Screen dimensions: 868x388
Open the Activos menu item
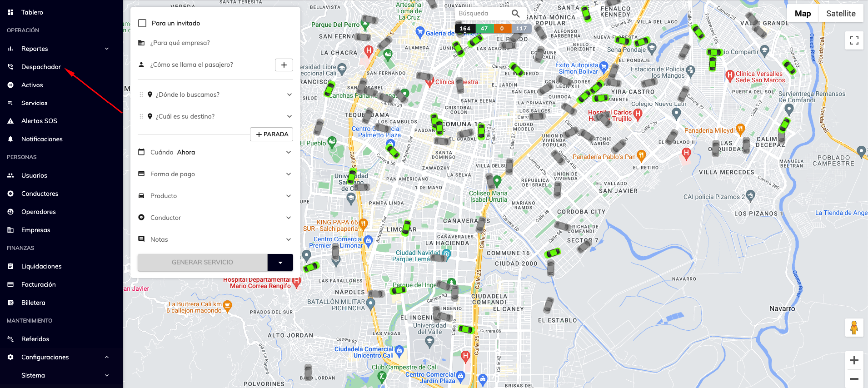(32, 85)
